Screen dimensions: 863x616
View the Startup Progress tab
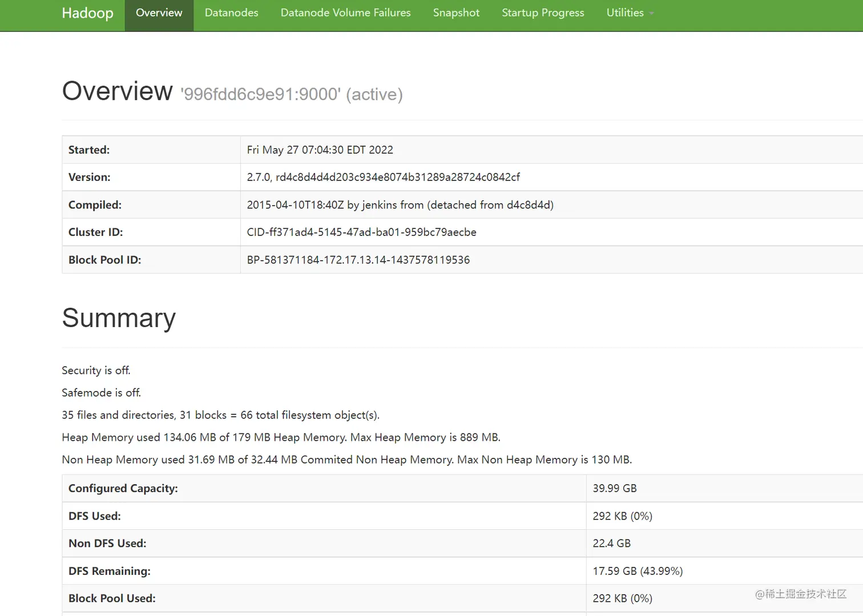point(543,13)
